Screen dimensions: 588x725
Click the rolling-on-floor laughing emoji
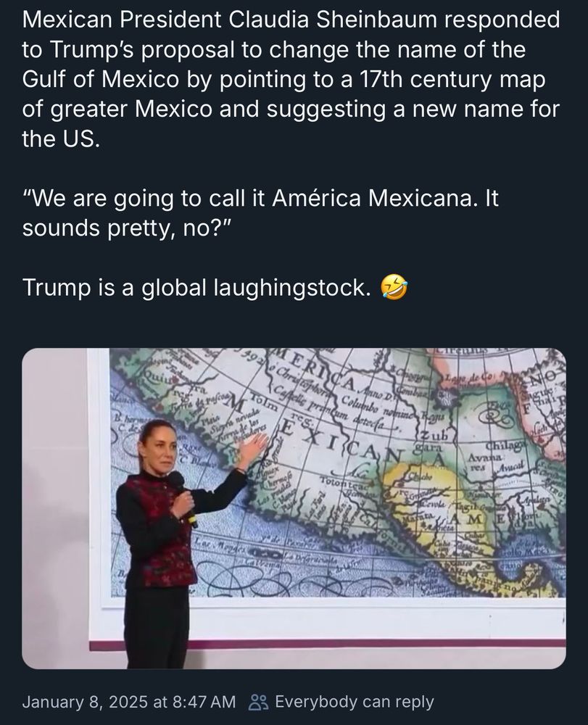tap(394, 288)
